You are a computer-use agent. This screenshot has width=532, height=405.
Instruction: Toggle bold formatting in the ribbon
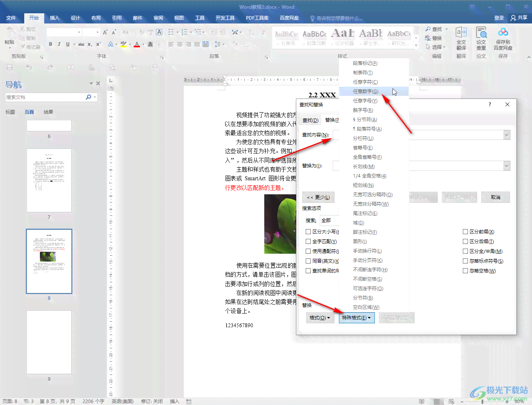[50, 44]
